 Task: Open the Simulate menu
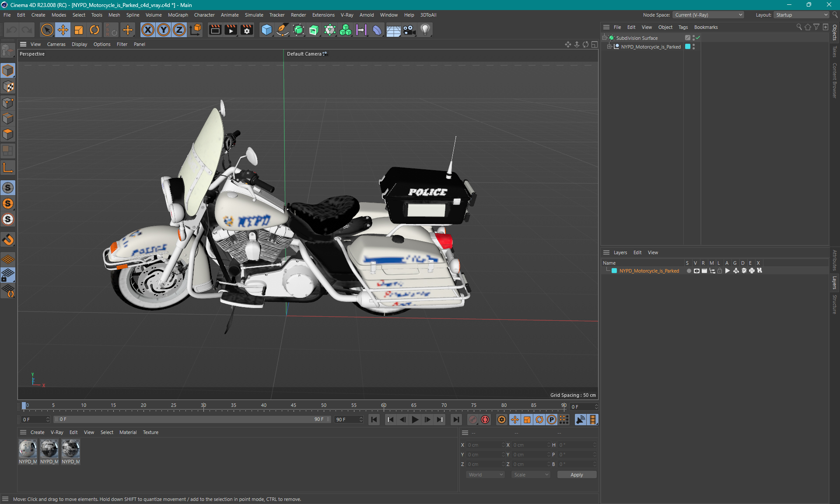pyautogui.click(x=254, y=15)
